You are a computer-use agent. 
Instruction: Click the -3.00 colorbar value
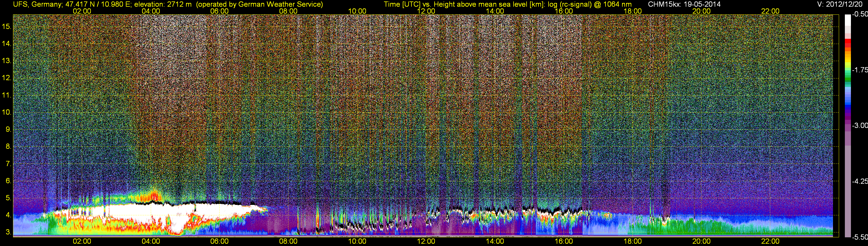(x=860, y=125)
